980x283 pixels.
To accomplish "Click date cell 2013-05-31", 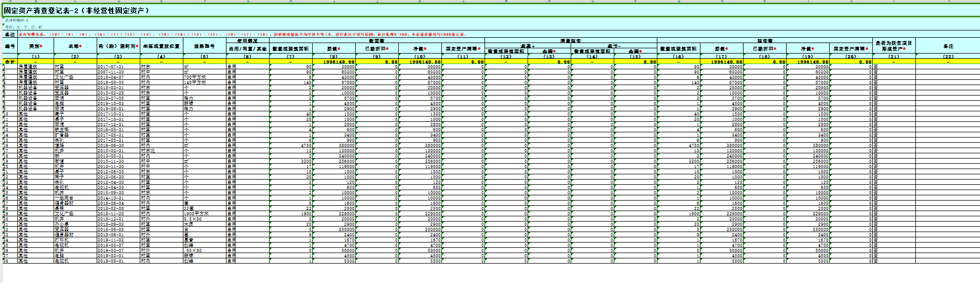I will 118,156.
